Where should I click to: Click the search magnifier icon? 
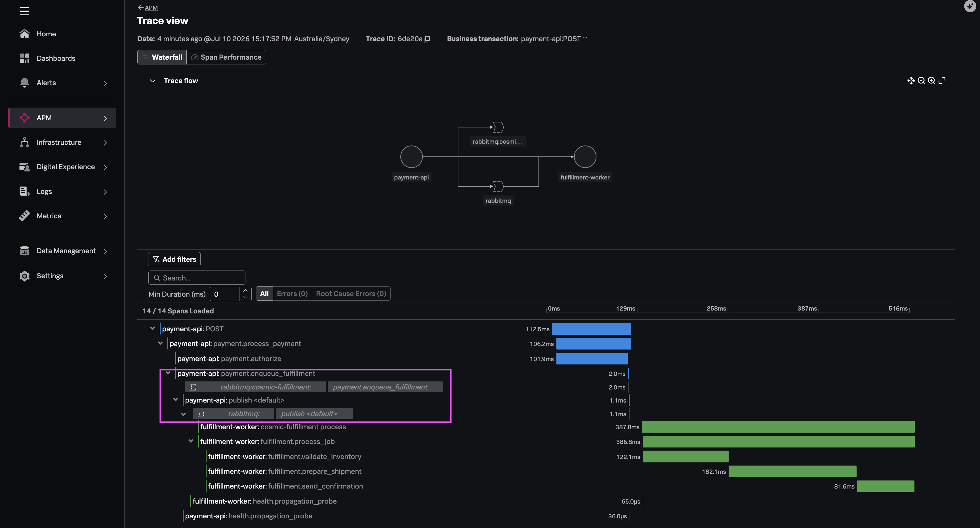point(156,278)
